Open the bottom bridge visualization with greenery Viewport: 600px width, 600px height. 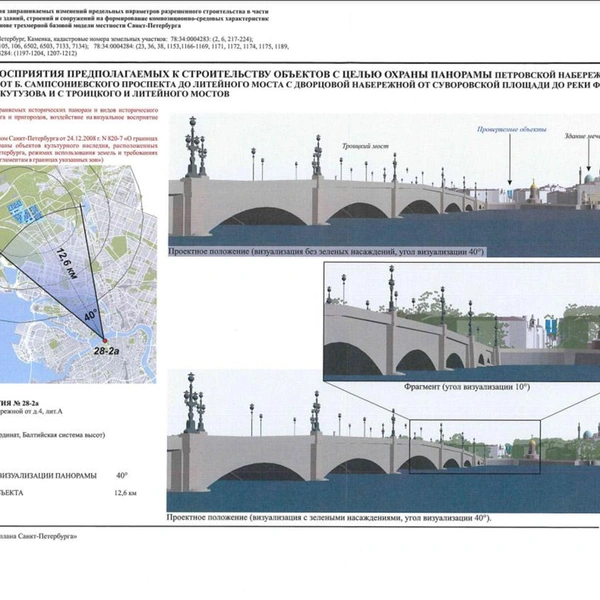click(x=383, y=441)
